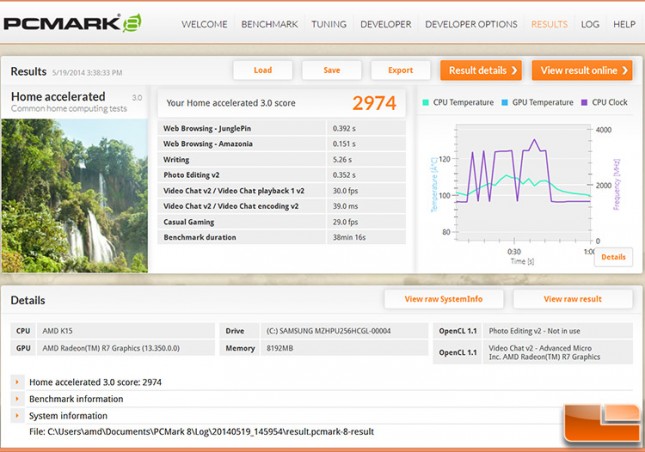Click View raw SystemInfo

coord(443,299)
